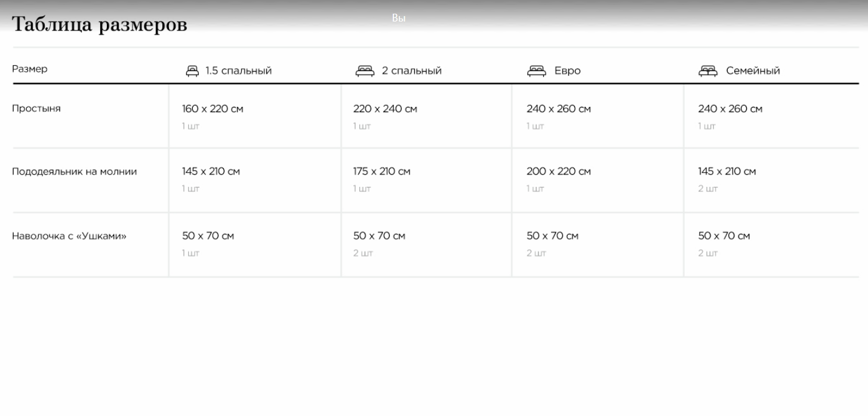
Task: Select the 160 x 220 см sheet size
Action: (213, 109)
